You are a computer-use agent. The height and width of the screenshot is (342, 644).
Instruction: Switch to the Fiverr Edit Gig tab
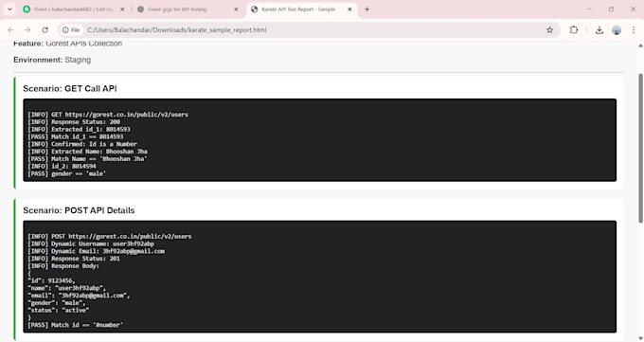(x=74, y=9)
